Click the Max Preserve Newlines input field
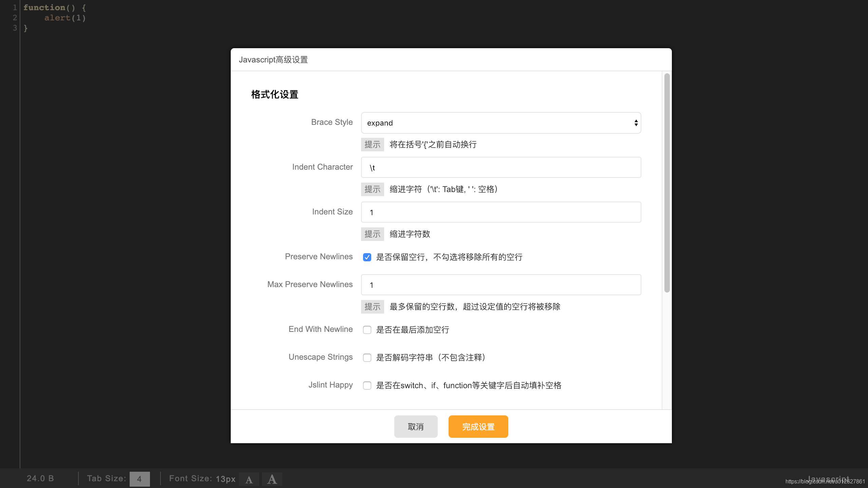 (501, 285)
